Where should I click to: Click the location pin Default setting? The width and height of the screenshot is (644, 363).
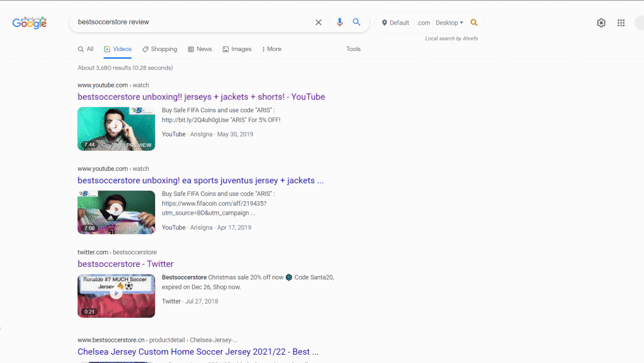tap(395, 23)
